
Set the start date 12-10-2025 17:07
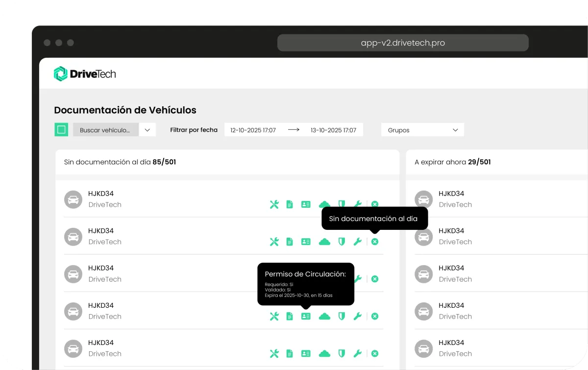coord(253,130)
